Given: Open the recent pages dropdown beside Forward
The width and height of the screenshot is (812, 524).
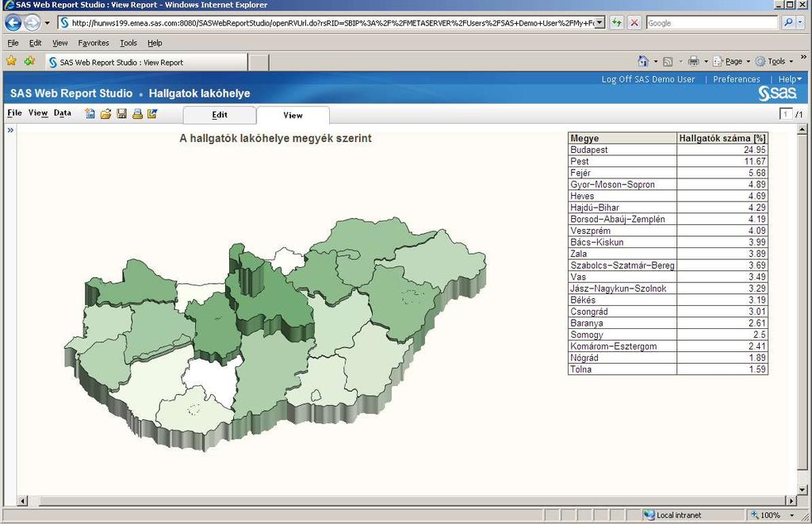Looking at the screenshot, I should tap(47, 23).
